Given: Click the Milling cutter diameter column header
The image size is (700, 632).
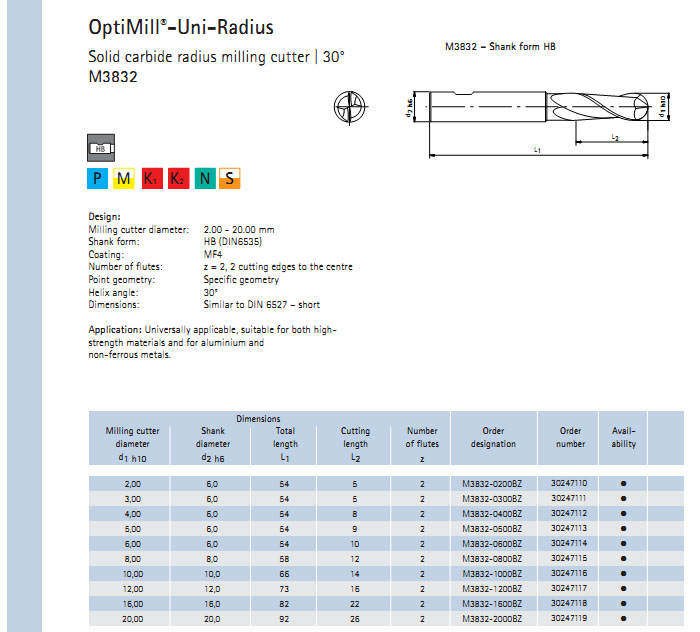Looking at the screenshot, I should [132, 443].
